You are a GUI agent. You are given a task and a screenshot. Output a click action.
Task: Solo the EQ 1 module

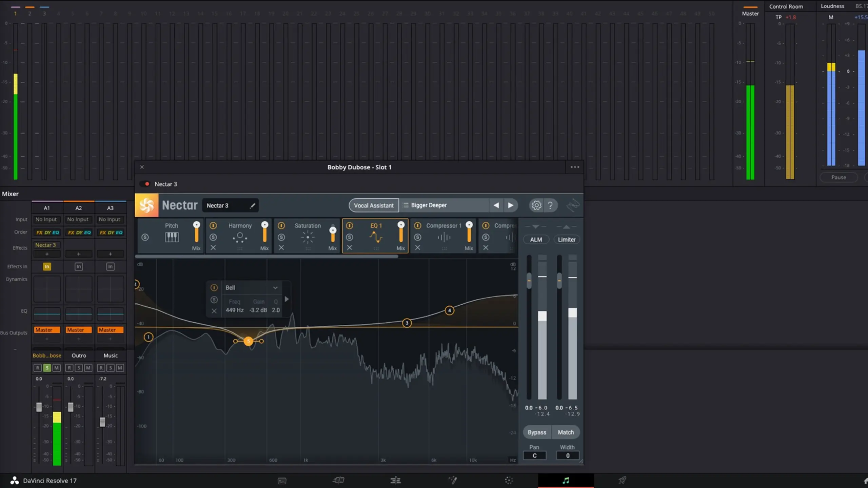coord(350,237)
